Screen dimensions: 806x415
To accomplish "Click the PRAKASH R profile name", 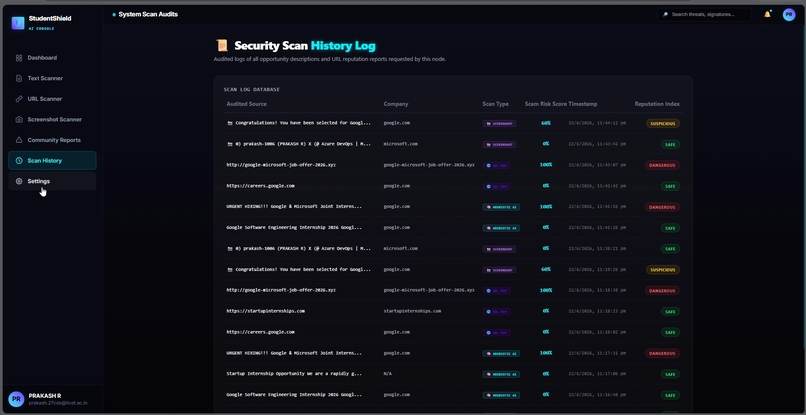I will [45, 396].
